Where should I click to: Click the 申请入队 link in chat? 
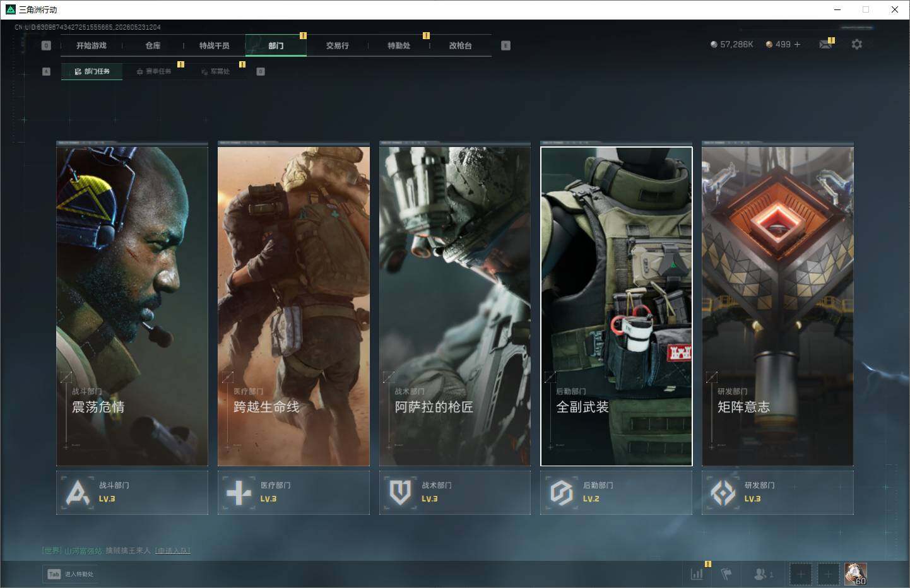[x=172, y=551]
